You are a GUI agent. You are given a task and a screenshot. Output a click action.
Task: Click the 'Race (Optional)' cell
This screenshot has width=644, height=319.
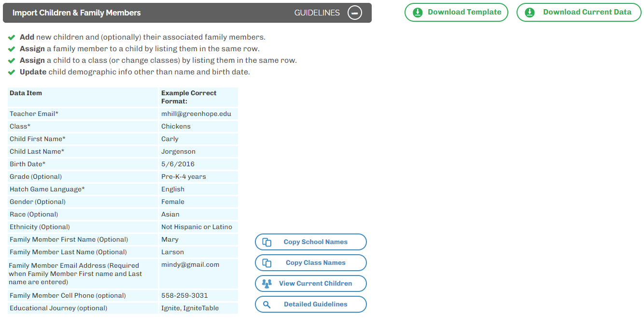pos(83,214)
